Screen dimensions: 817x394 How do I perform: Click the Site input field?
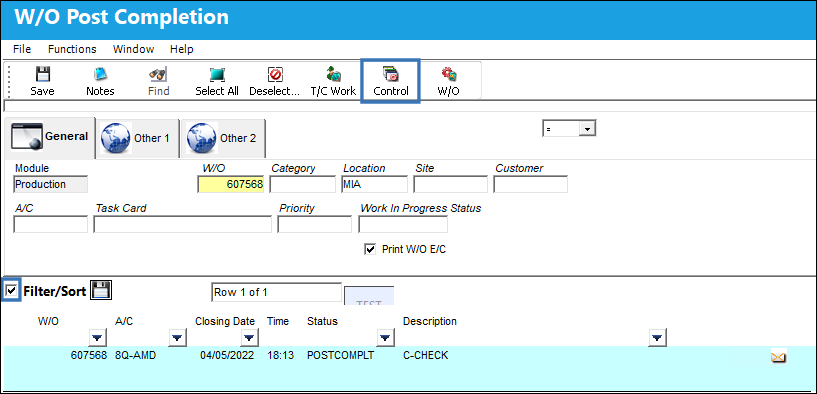click(451, 184)
